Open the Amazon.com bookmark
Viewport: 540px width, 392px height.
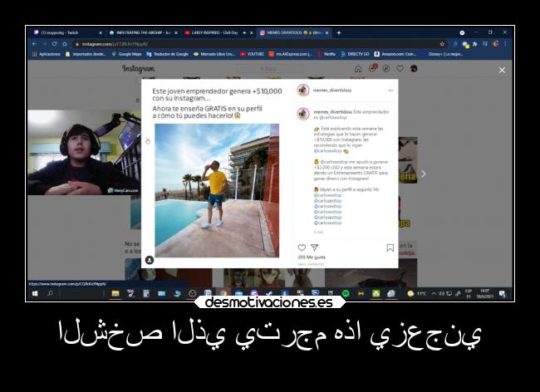click(x=395, y=54)
